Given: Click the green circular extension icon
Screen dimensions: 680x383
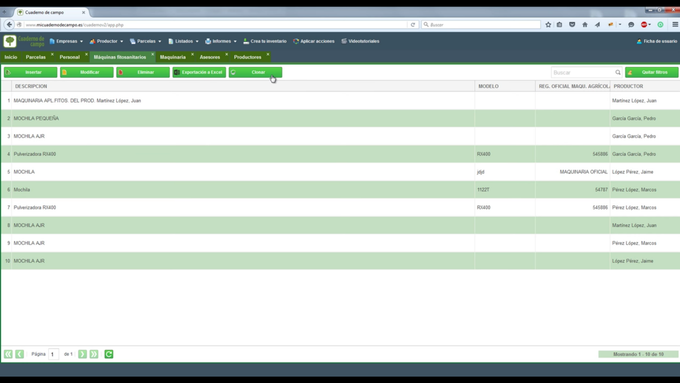Looking at the screenshot, I should (x=660, y=25).
